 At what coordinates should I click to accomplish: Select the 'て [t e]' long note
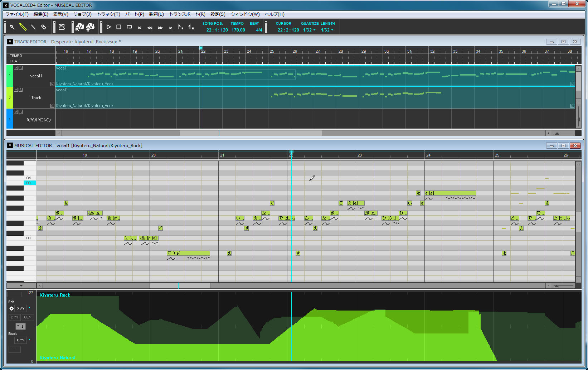pyautogui.click(x=188, y=253)
